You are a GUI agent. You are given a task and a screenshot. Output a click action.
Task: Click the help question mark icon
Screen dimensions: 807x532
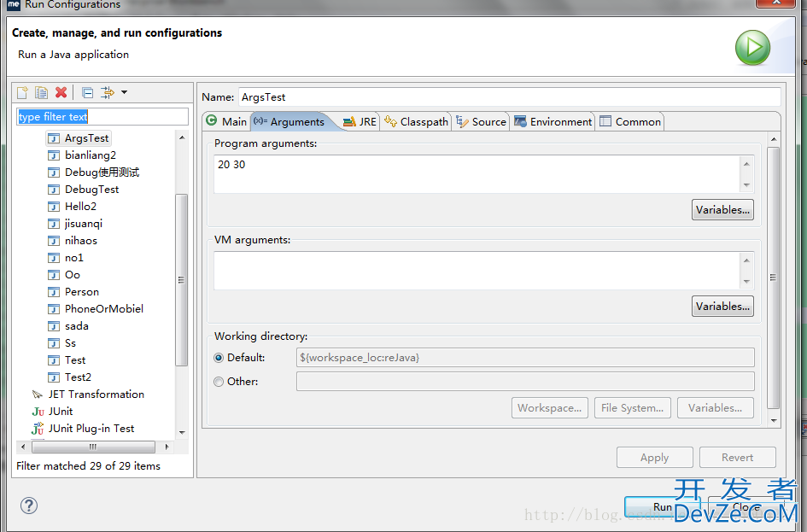29,506
